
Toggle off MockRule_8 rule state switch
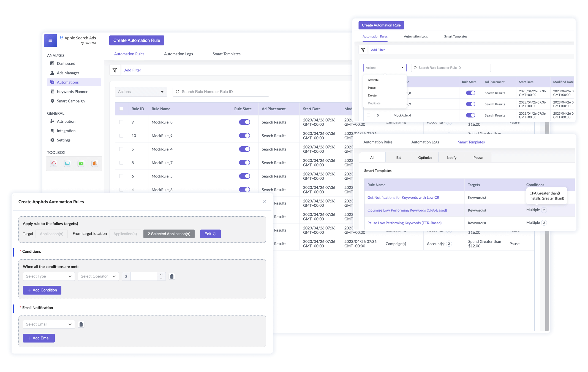(244, 122)
